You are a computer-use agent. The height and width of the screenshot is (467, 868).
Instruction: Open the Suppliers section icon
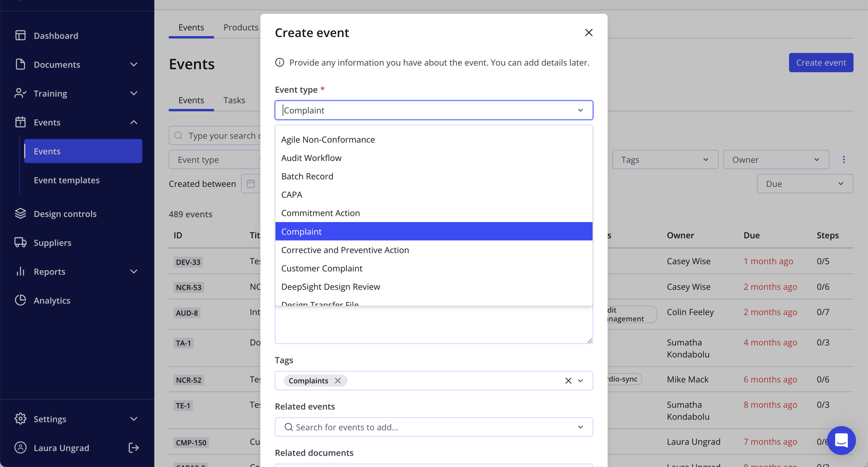pos(20,242)
